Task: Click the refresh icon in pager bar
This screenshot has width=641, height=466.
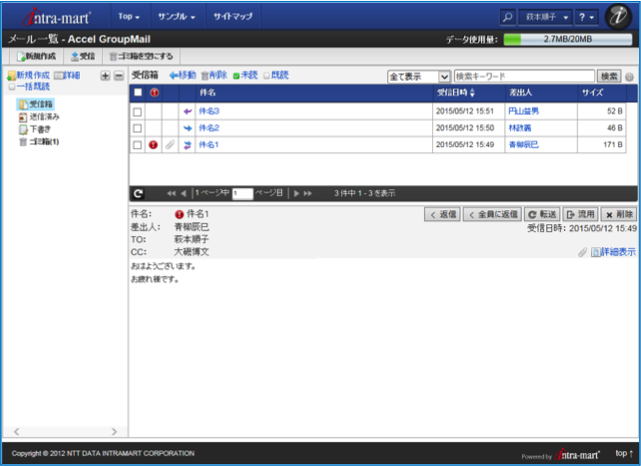Action: [138, 193]
